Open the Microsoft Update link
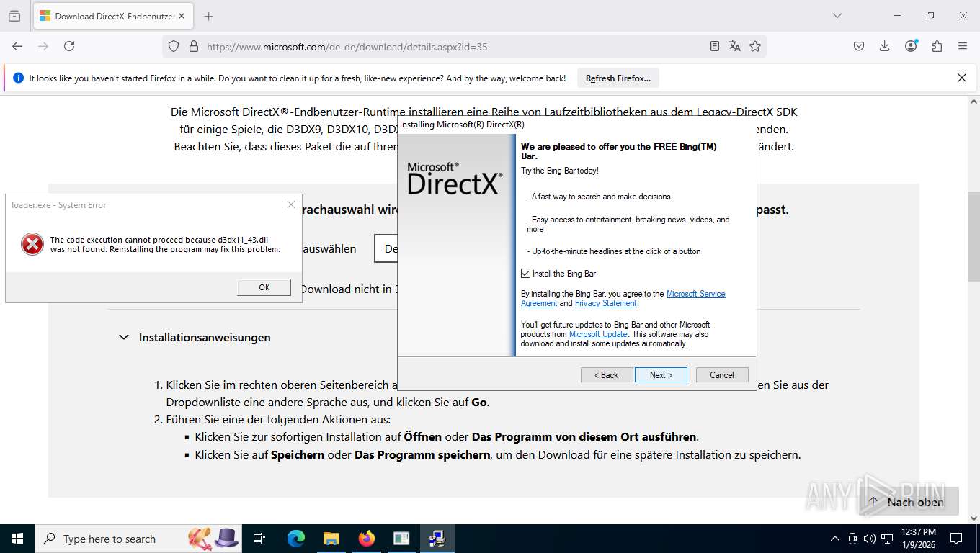This screenshot has width=980, height=553. point(598,334)
